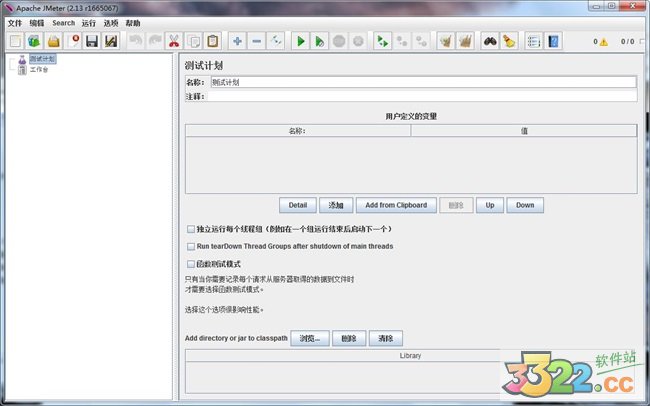This screenshot has width=650, height=406.
Task: Enable Run tearDown Thread Groups checkbox
Action: pos(191,246)
